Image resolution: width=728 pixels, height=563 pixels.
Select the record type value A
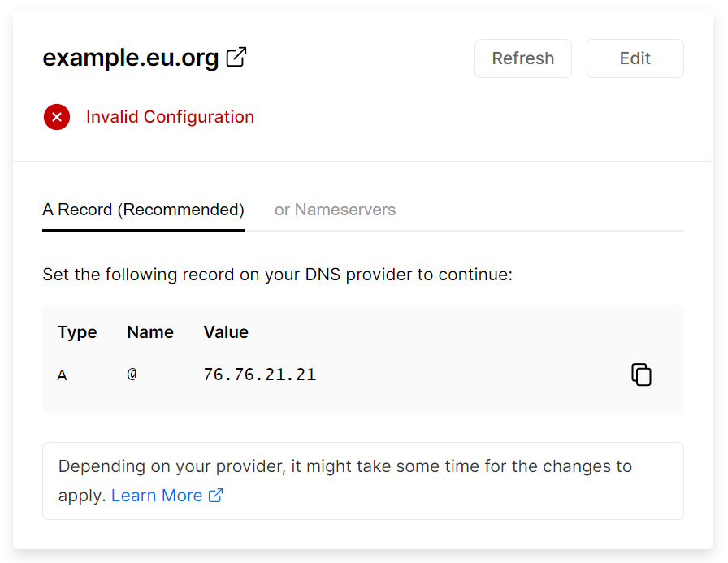pos(63,375)
